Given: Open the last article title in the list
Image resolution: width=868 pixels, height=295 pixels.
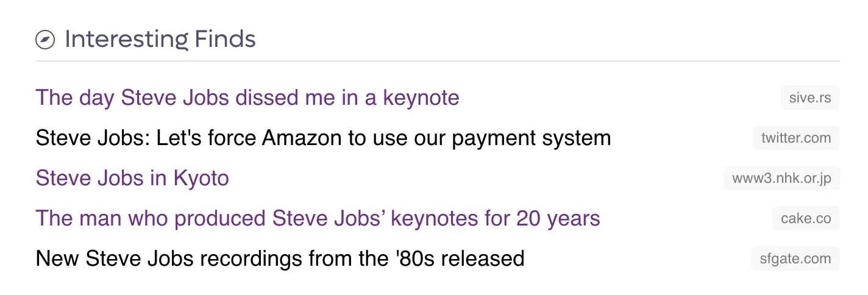Looking at the screenshot, I should (x=280, y=259).
